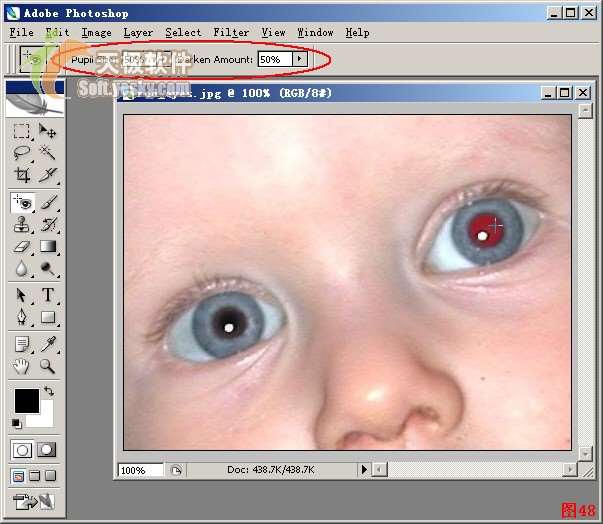Activate the Zoom magnifier tool

[47, 367]
